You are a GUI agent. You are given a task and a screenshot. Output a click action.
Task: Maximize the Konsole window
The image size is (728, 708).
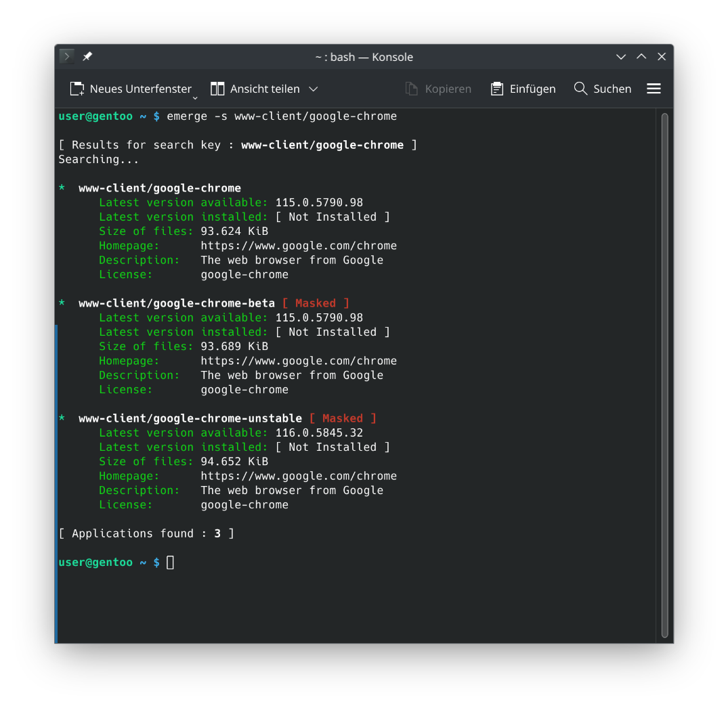click(641, 57)
